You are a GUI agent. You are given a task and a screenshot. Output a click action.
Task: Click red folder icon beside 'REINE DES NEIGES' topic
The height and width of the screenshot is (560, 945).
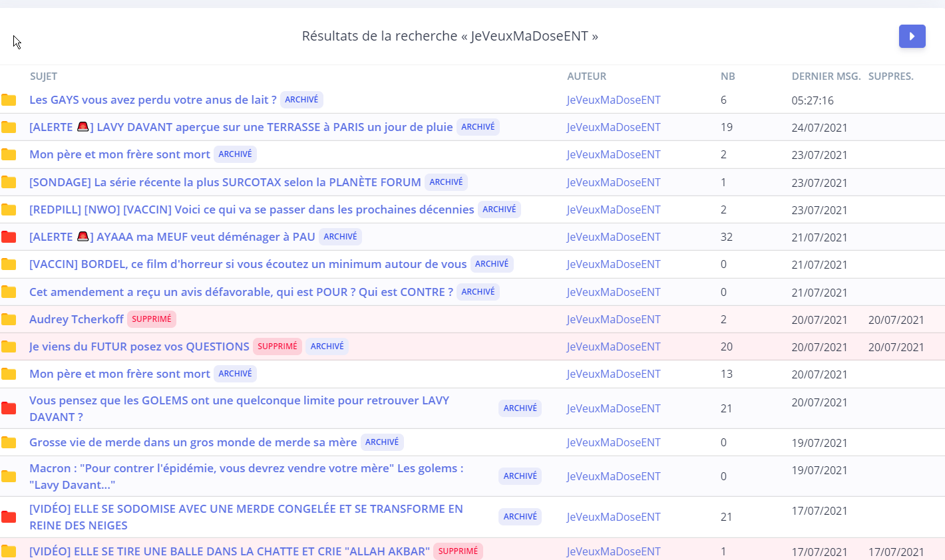click(x=9, y=517)
